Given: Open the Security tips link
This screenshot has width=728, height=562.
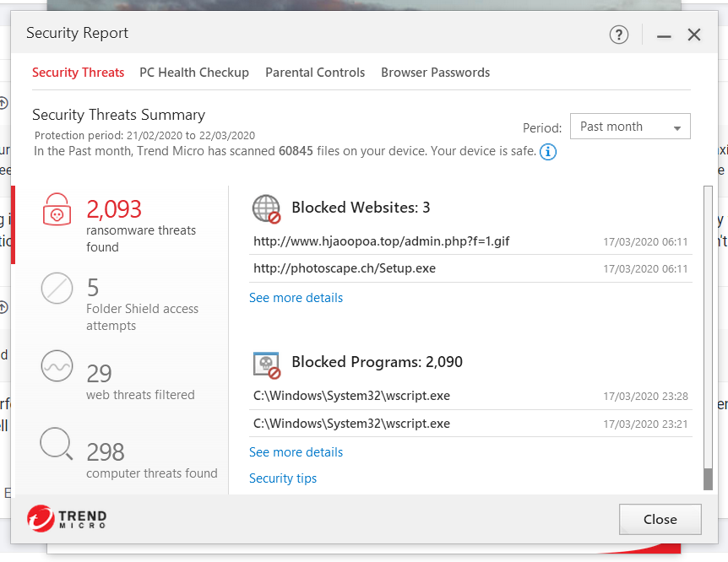Looking at the screenshot, I should [283, 478].
